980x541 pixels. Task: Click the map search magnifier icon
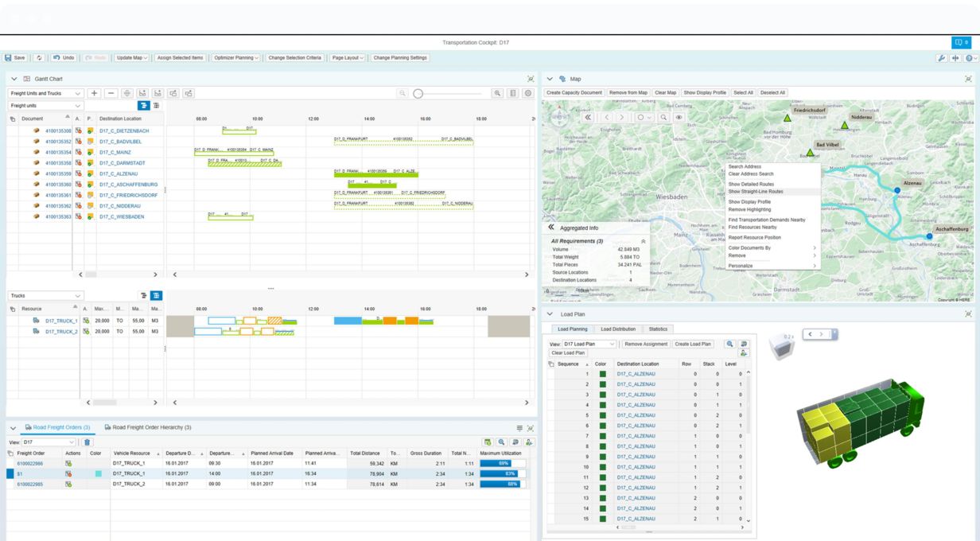(664, 117)
